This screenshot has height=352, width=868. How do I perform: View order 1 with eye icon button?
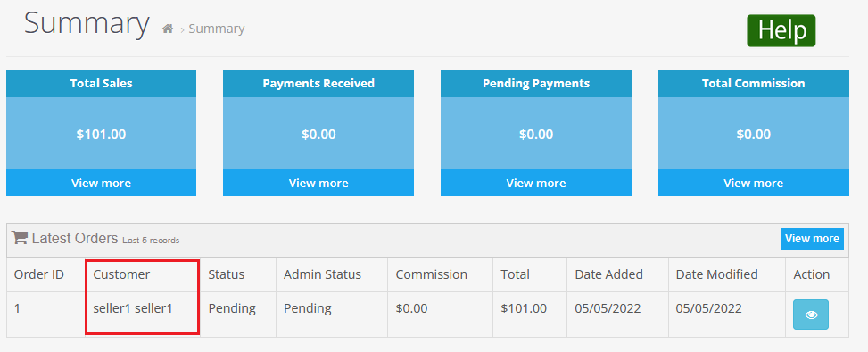pyautogui.click(x=810, y=315)
